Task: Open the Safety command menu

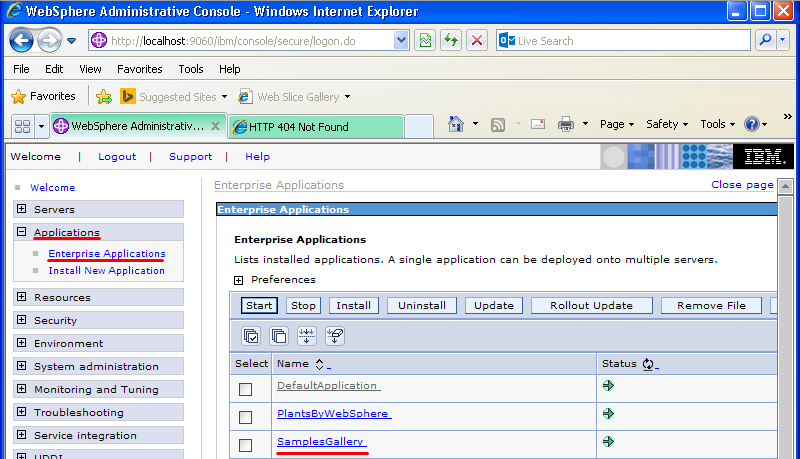Action: point(667,124)
